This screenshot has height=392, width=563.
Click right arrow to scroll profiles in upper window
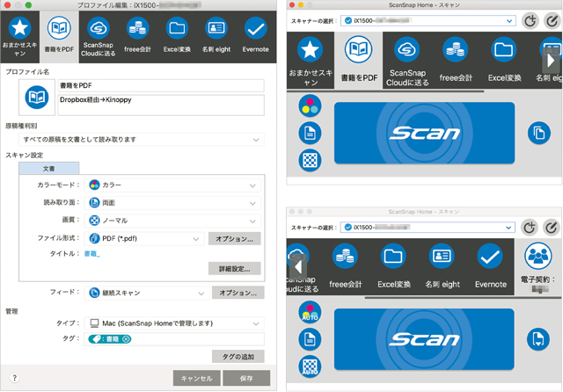(551, 61)
